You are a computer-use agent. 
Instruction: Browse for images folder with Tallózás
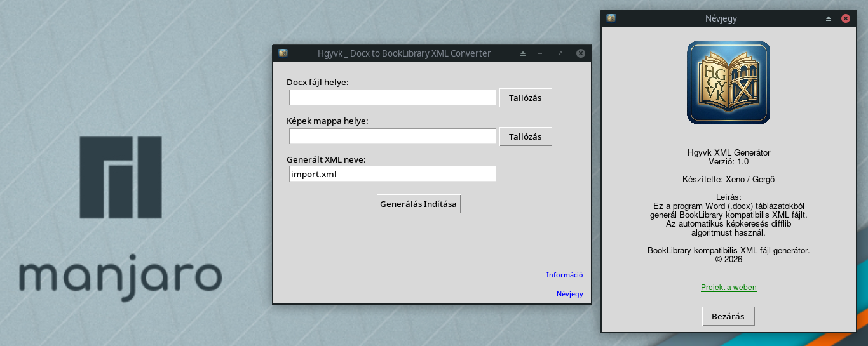pos(526,136)
